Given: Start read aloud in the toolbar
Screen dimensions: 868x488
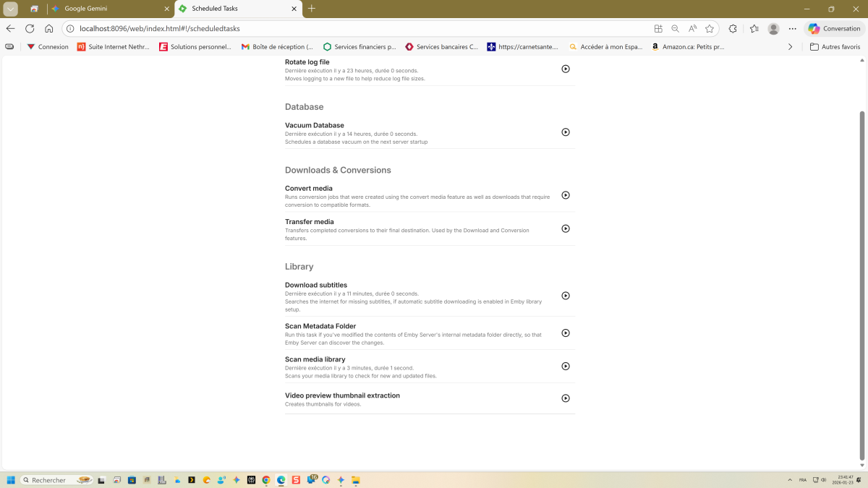Looking at the screenshot, I should pyautogui.click(x=692, y=28).
